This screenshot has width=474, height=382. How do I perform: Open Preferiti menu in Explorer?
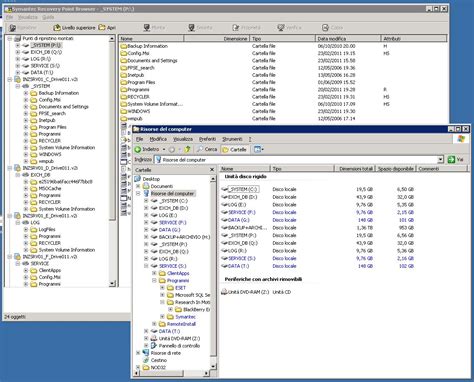207,139
